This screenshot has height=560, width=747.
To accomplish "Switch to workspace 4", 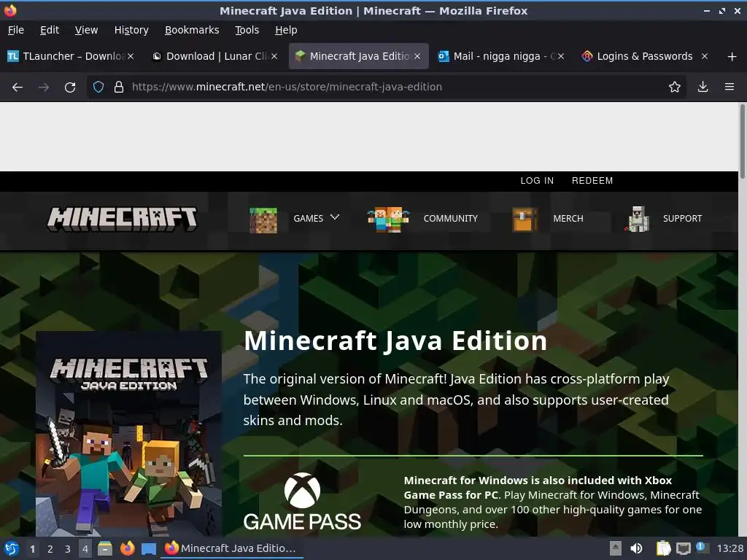I will coord(85,549).
